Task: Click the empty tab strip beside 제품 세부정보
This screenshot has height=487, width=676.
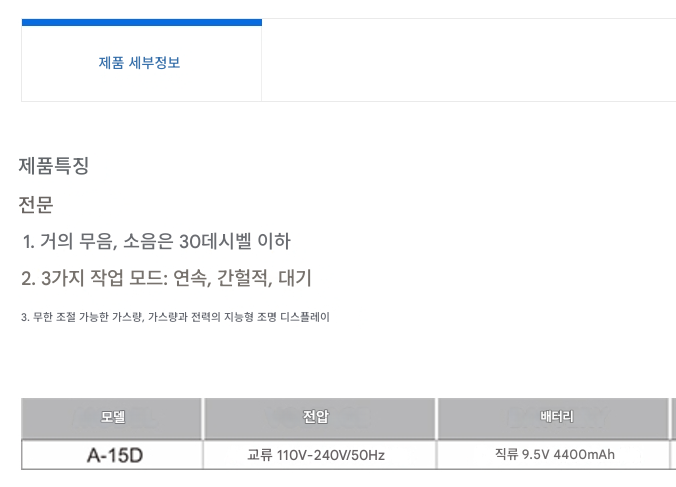Action: [468, 62]
